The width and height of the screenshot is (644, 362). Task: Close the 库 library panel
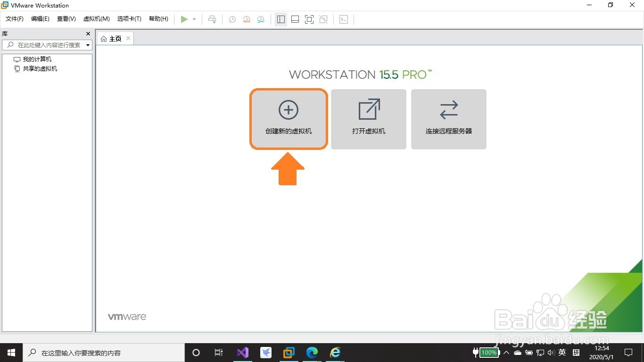88,34
